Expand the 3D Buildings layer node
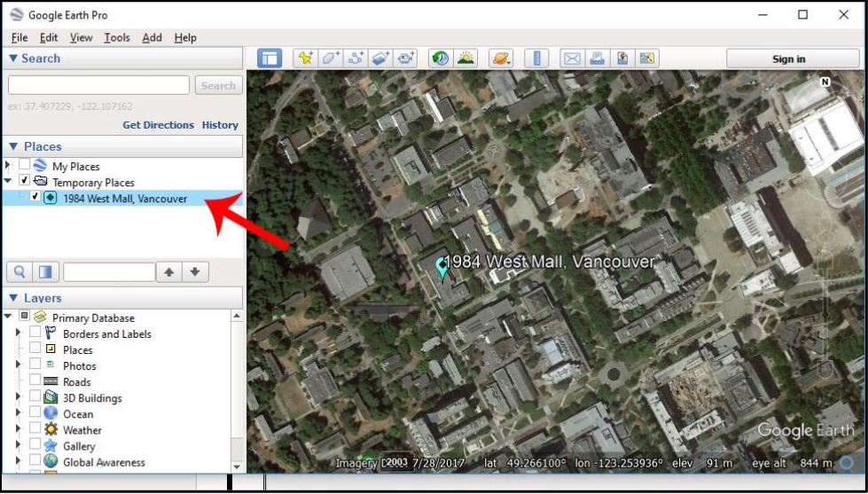The width and height of the screenshot is (868, 494). coord(19,397)
